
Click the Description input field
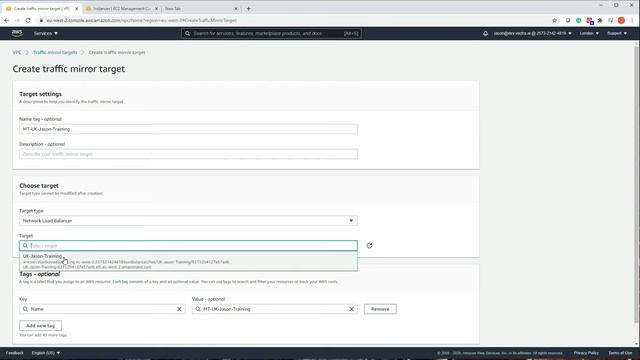189,154
